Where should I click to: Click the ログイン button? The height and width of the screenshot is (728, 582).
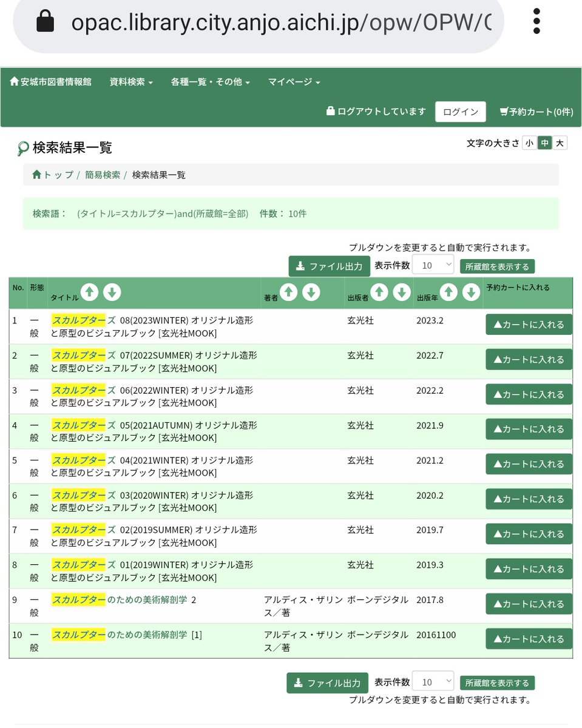[x=461, y=112]
